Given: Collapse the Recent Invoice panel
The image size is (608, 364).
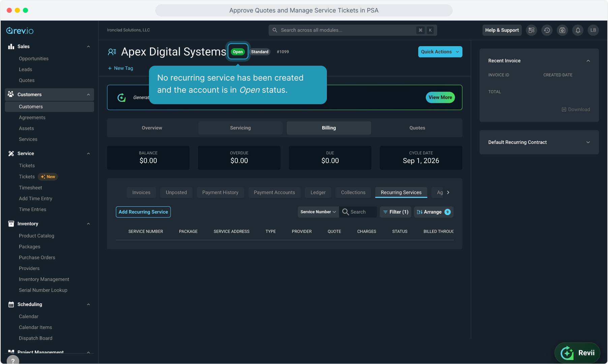Looking at the screenshot, I should pyautogui.click(x=588, y=61).
